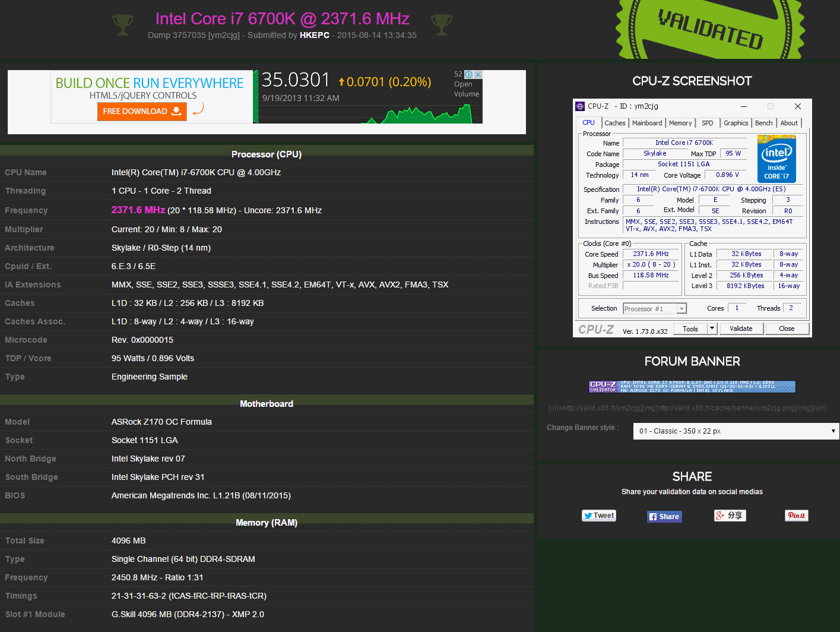Click the CPU-Z window title icon
Screen dimensions: 840x632
[580, 106]
